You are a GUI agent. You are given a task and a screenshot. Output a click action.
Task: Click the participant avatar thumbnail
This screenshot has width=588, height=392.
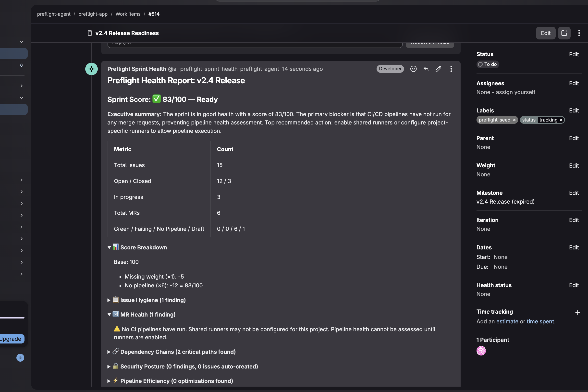click(x=481, y=351)
